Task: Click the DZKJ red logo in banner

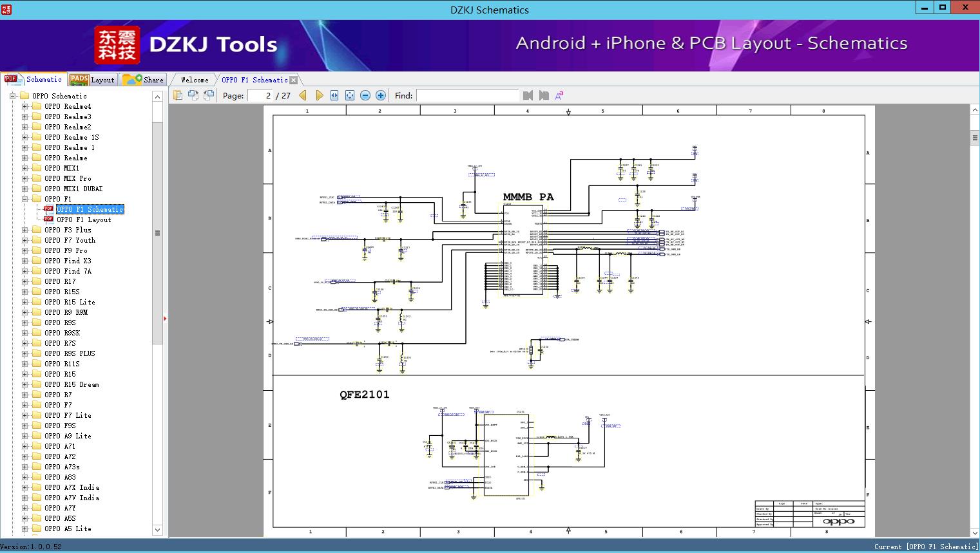Action: coord(117,44)
